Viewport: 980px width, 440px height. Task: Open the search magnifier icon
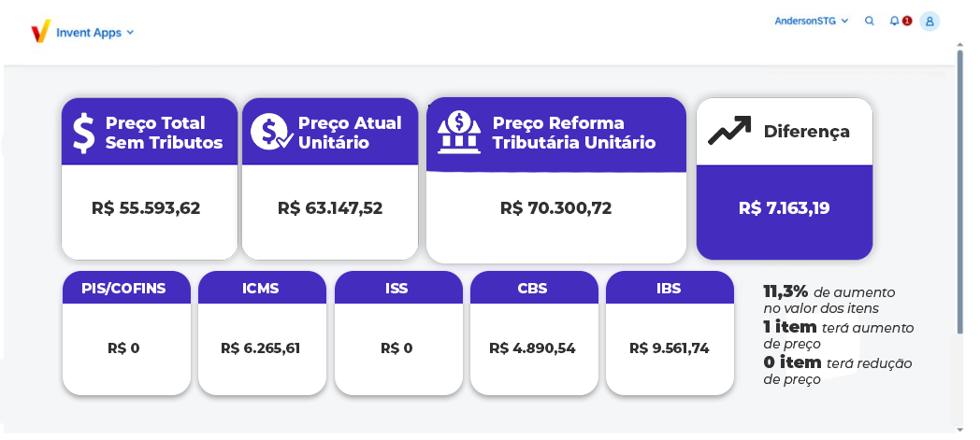pyautogui.click(x=870, y=21)
